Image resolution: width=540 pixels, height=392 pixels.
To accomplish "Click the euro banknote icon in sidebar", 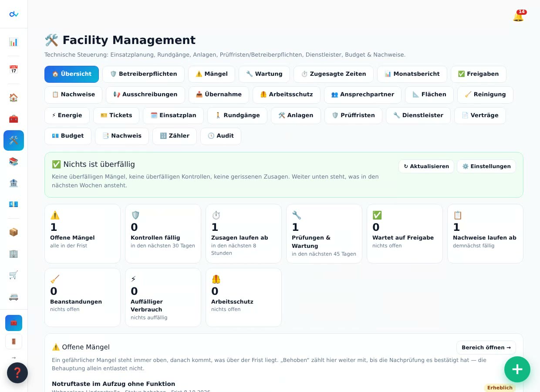I will (13, 204).
